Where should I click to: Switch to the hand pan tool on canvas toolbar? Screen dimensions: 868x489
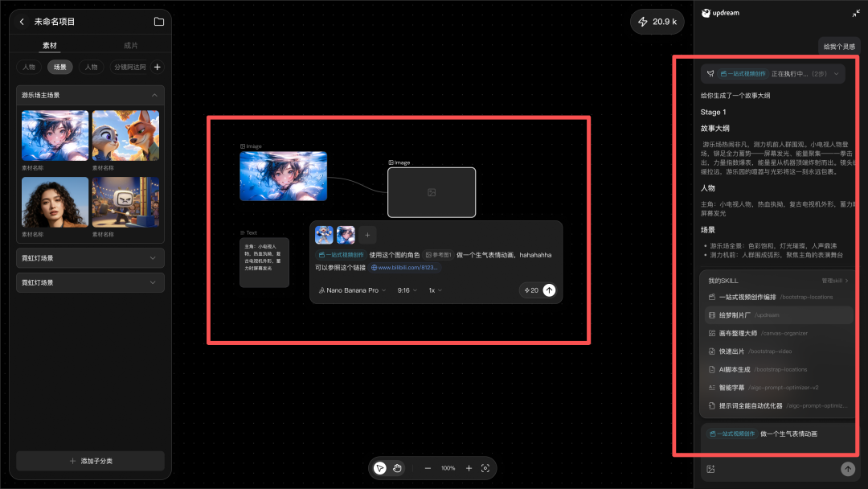click(397, 467)
